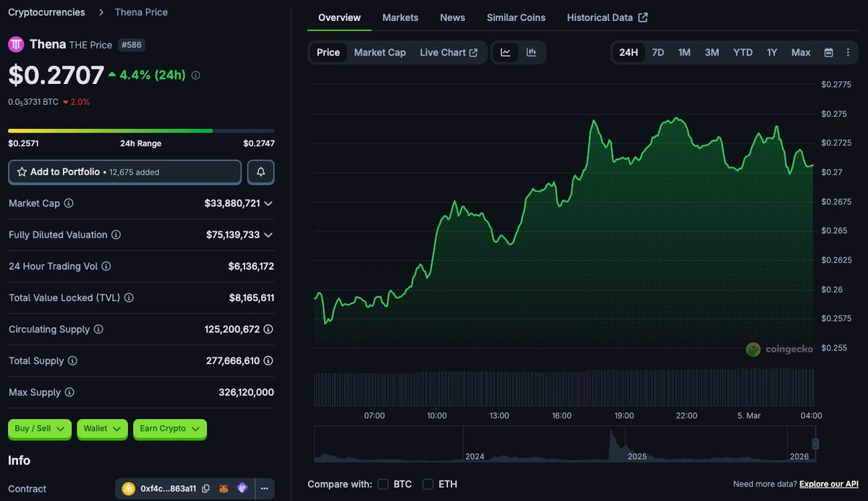Viewport: 868px width, 501px height.
Task: Switch to candlestick chart view
Action: (x=532, y=52)
